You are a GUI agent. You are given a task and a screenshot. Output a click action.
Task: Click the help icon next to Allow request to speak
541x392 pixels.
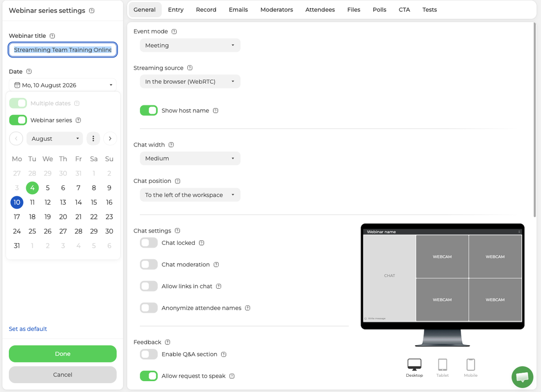pos(232,376)
